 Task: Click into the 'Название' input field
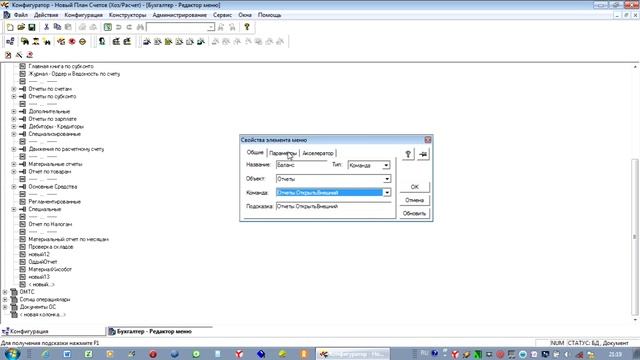click(301, 165)
